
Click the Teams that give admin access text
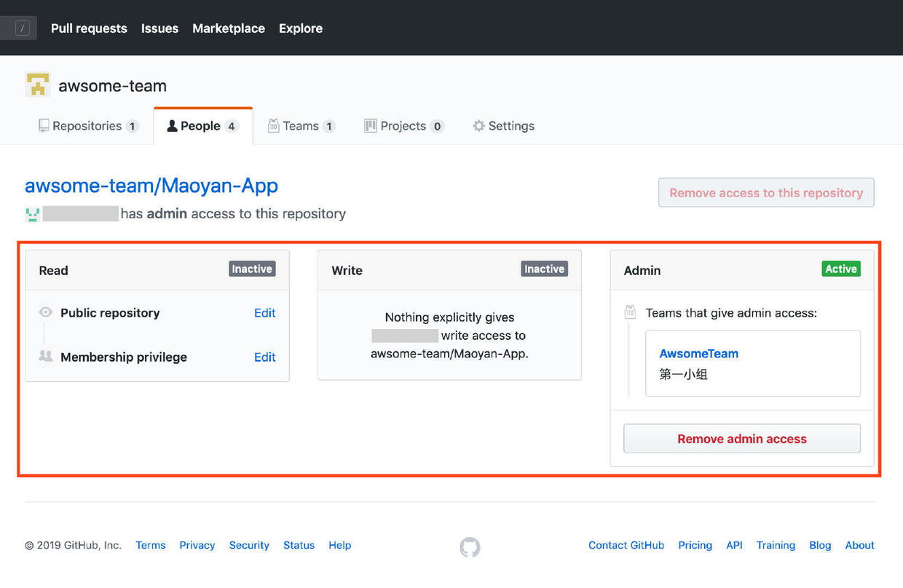click(x=731, y=313)
